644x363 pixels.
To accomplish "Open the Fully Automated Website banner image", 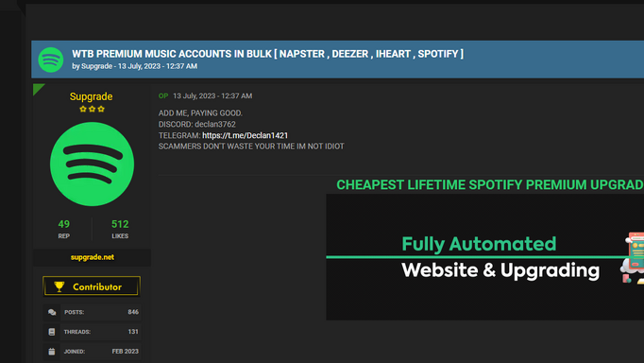I will (x=485, y=257).
